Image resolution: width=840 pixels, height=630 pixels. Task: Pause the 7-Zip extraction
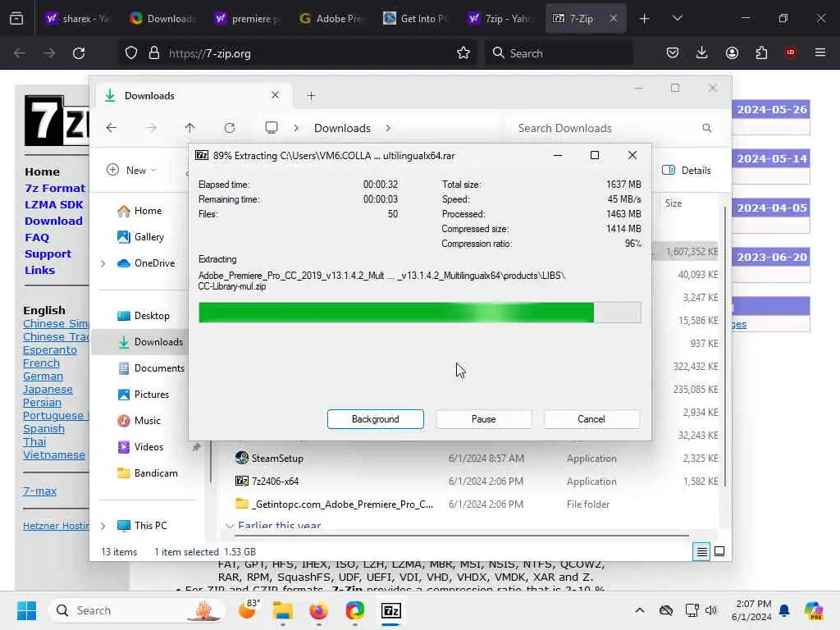[483, 419]
